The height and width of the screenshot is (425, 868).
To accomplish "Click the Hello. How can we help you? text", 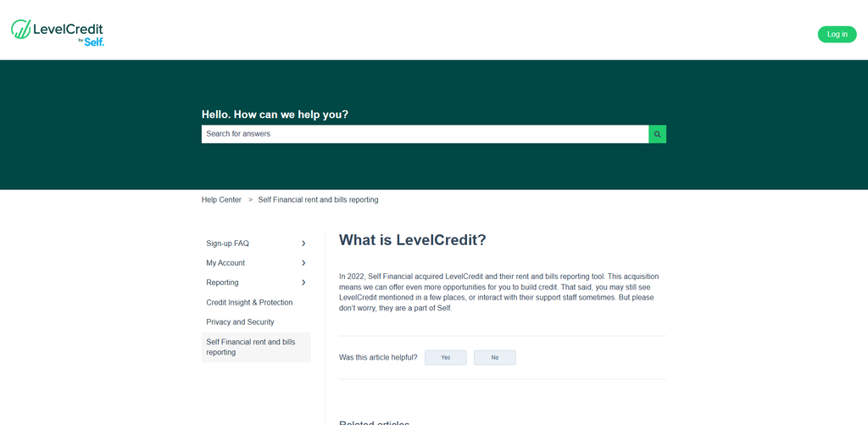I will click(275, 115).
